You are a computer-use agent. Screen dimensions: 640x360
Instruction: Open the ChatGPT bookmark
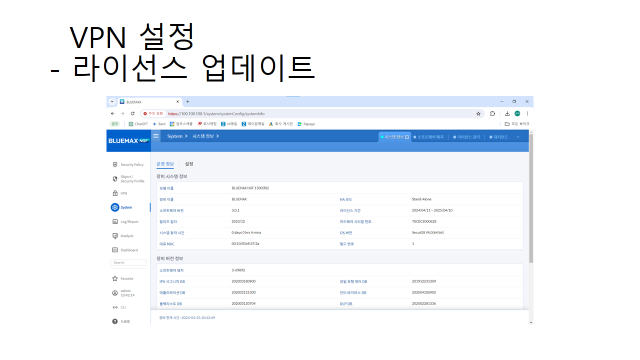point(138,124)
